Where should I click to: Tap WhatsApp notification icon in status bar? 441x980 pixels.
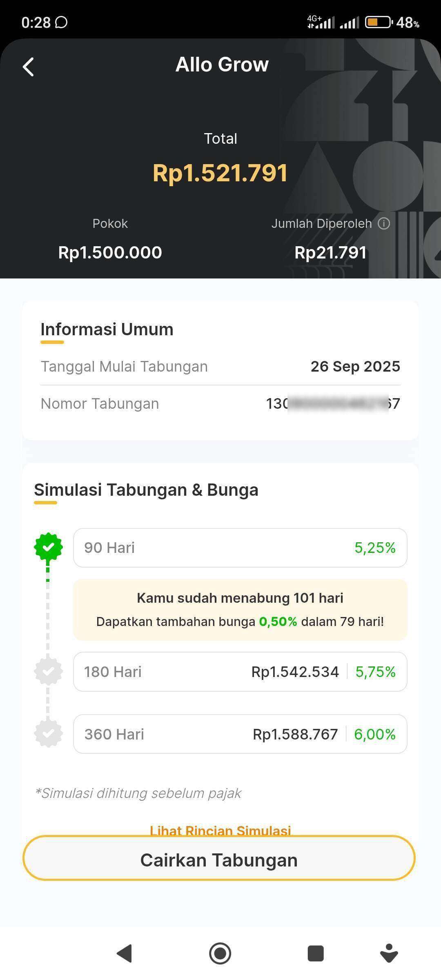(61, 22)
